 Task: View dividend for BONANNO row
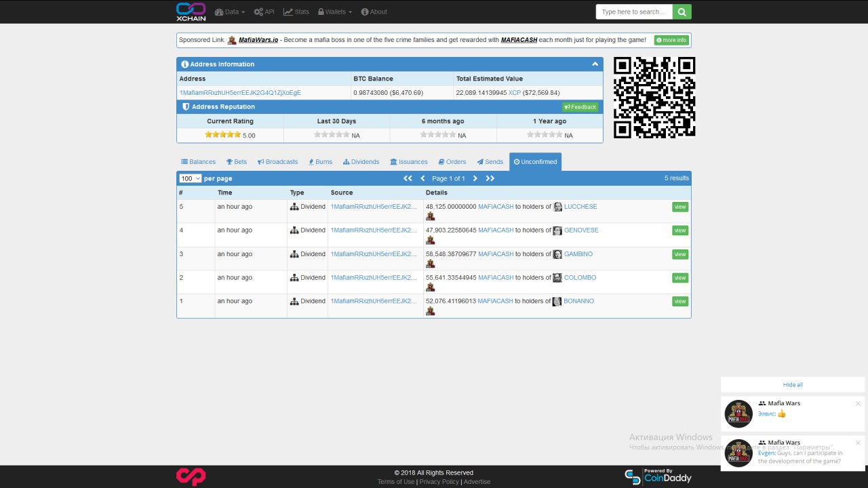click(x=680, y=301)
